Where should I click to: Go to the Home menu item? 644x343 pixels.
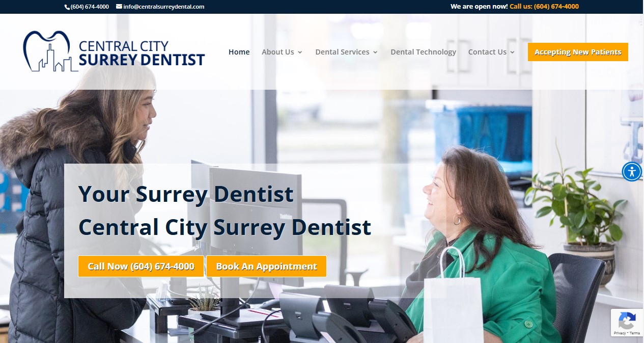[x=239, y=52]
